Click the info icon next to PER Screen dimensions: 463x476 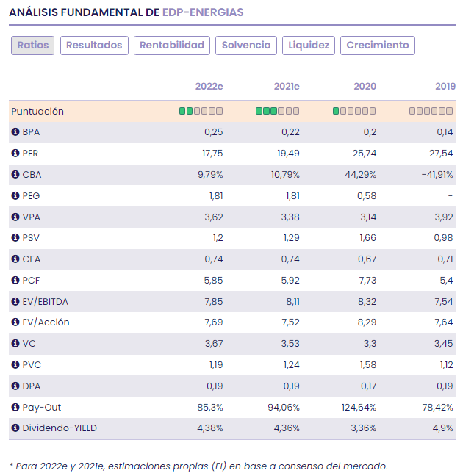click(x=15, y=154)
